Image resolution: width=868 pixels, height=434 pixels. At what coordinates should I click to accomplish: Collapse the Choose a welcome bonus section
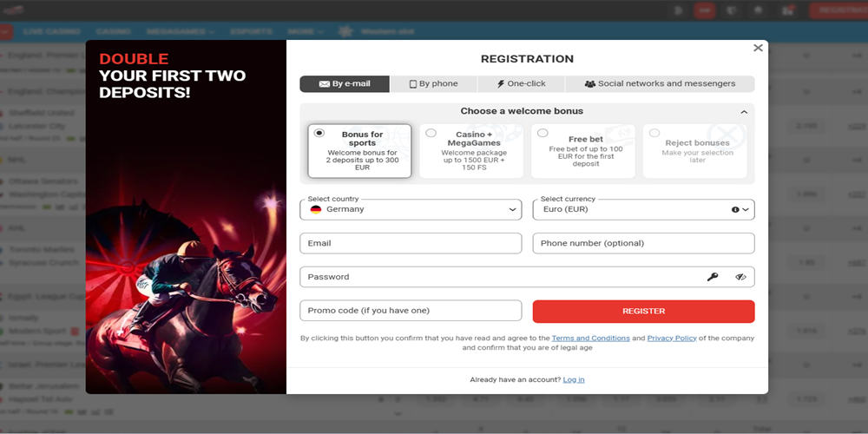point(744,112)
